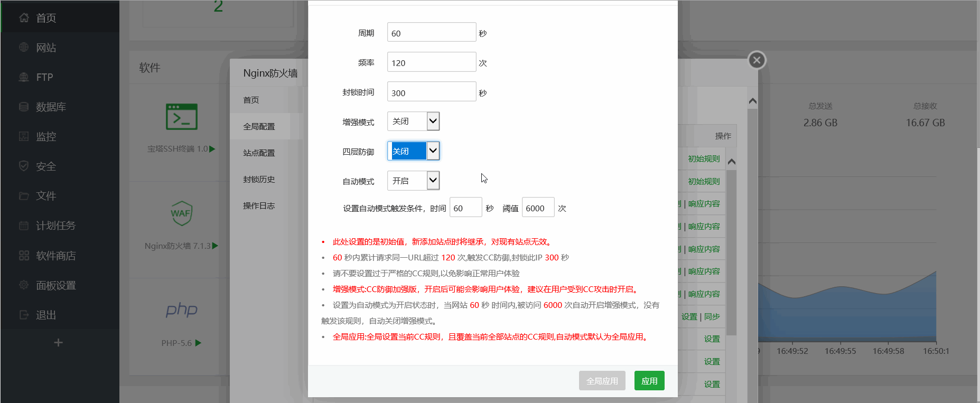Click the monitor icon beside 监控
Image resolution: width=980 pixels, height=403 pixels.
(x=24, y=136)
